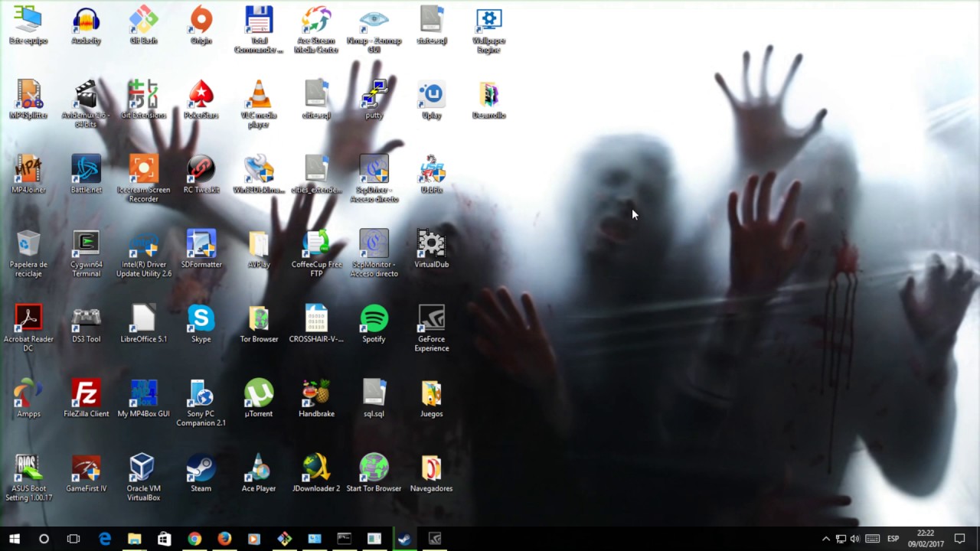The height and width of the screenshot is (551, 980).
Task: Launch Battle.net
Action: [x=86, y=170]
